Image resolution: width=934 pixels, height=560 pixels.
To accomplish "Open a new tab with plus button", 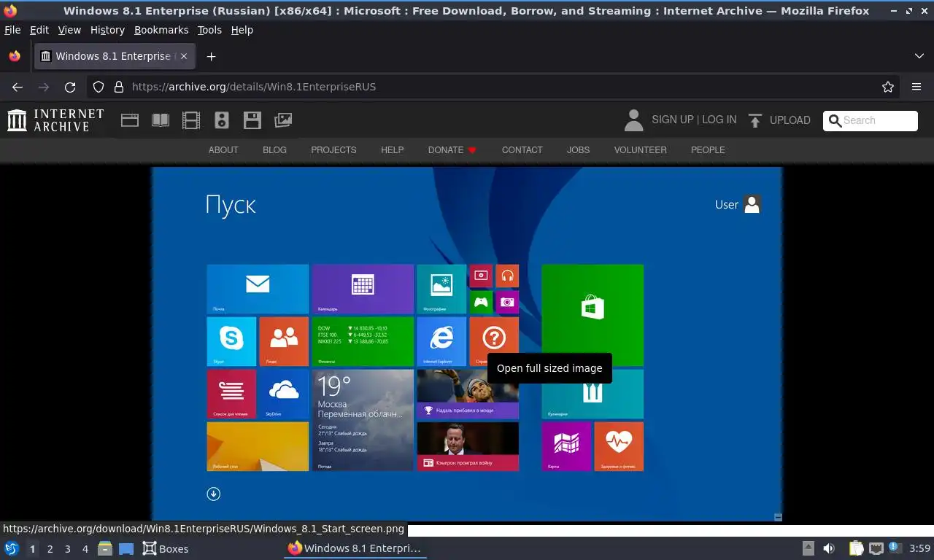I will click(211, 56).
